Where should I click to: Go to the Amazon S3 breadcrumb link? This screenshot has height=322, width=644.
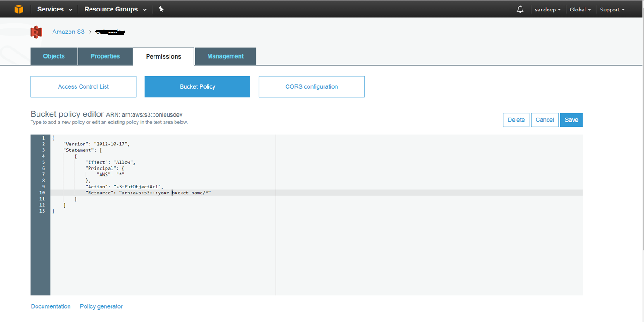point(68,32)
